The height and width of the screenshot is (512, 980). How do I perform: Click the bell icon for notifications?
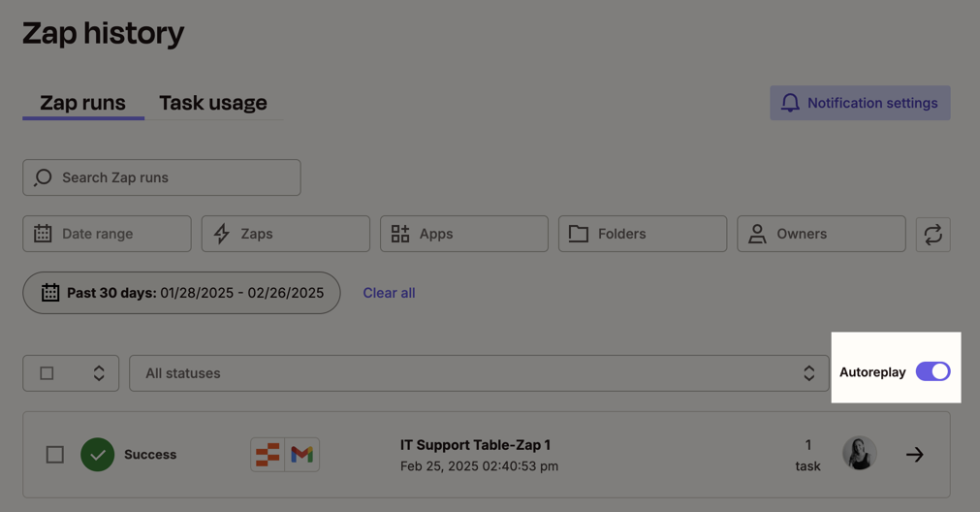click(790, 103)
